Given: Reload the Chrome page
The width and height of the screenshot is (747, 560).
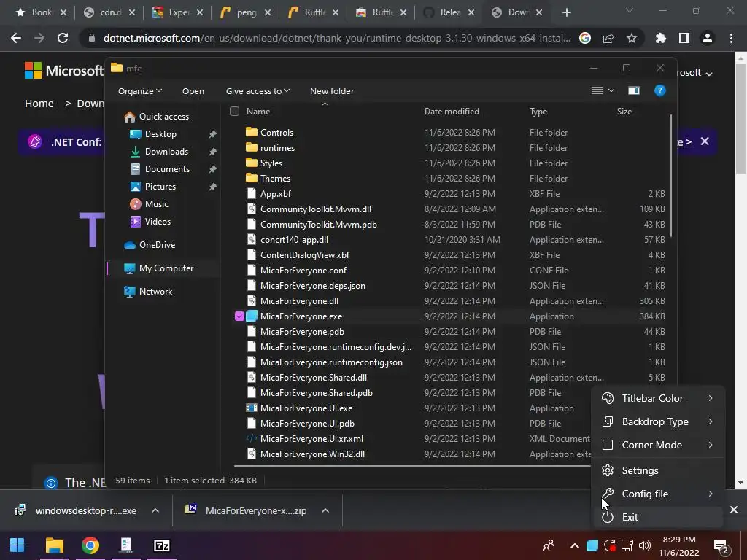Looking at the screenshot, I should pos(63,38).
